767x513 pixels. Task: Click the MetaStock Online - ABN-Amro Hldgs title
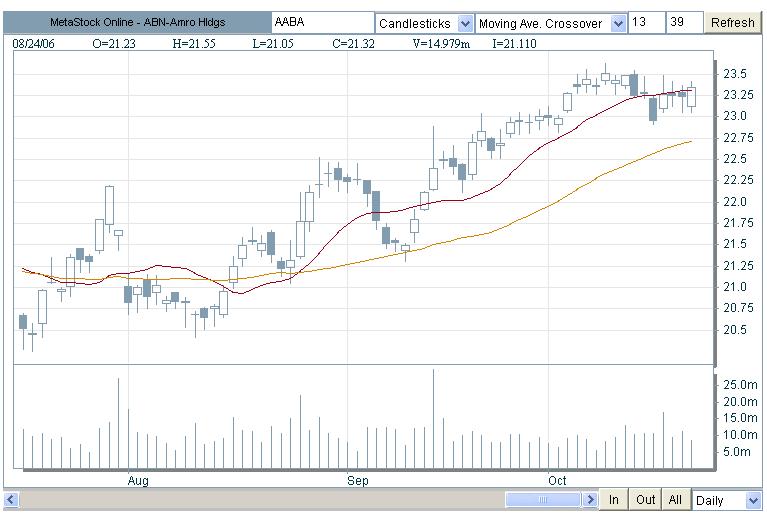click(137, 22)
